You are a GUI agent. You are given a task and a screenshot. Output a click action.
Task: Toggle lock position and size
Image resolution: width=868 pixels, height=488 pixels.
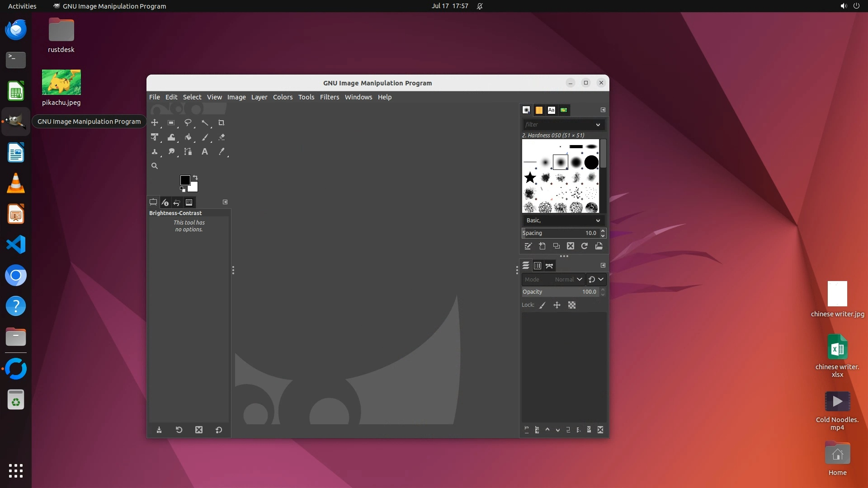[x=557, y=305]
